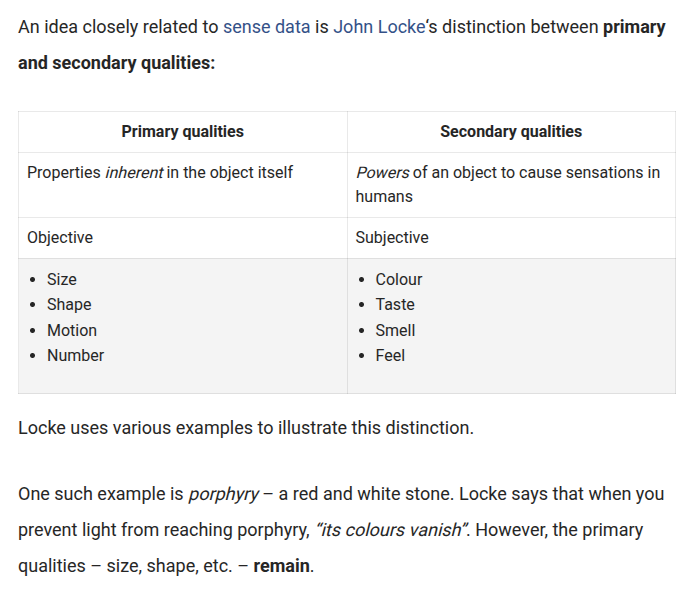The height and width of the screenshot is (600, 685).
Task: Click the Colour bullet item
Action: point(398,279)
